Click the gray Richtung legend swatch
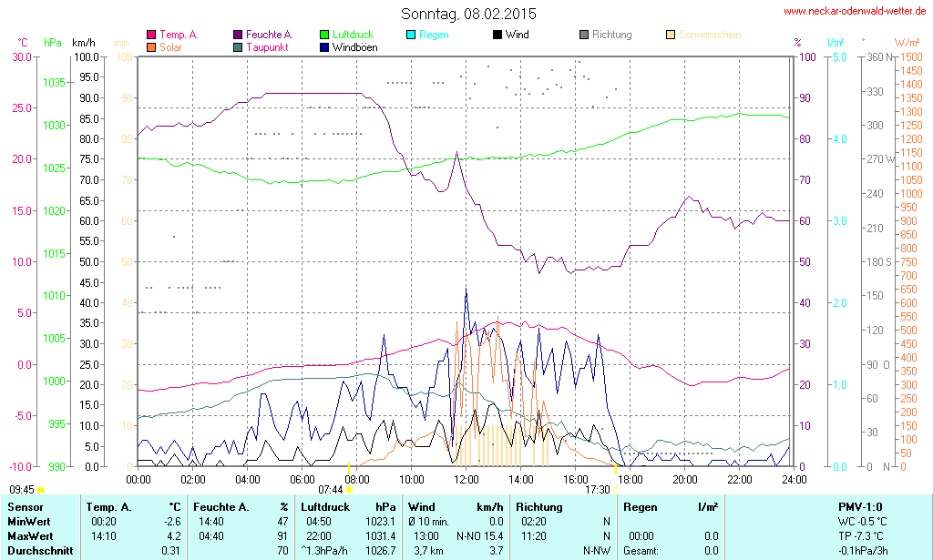Screen dimensions: 933x560 coord(584,35)
